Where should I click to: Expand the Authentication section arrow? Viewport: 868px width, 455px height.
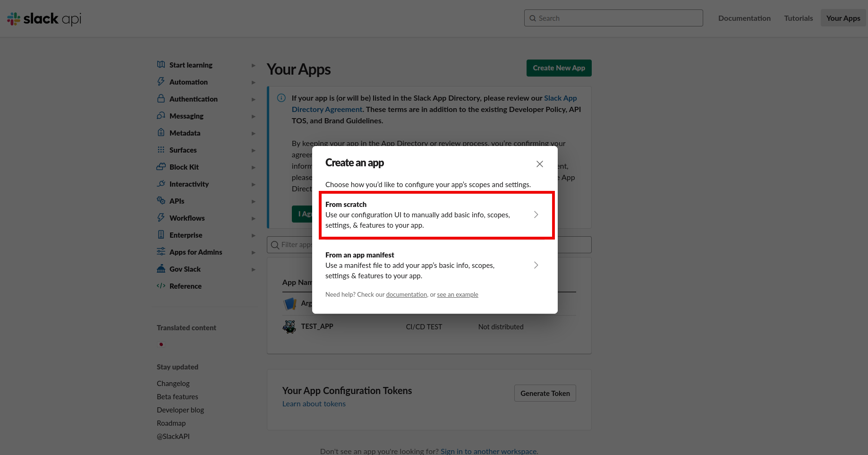[x=254, y=99]
